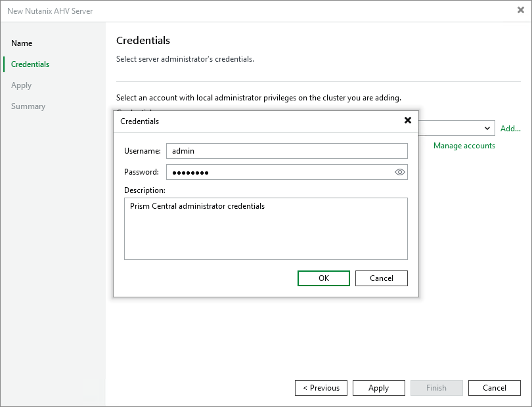This screenshot has width=532, height=407.
Task: Jump to the Apply wizard step
Action: 21,85
